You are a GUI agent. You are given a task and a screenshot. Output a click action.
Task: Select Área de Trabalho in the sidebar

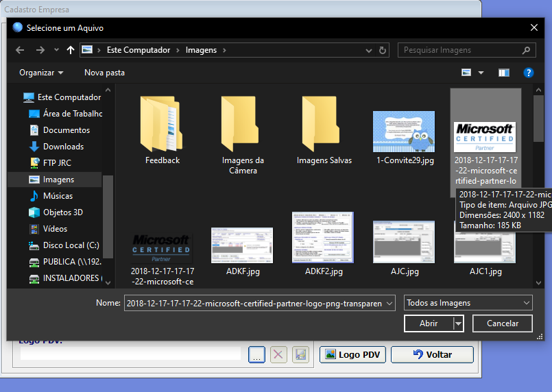coord(65,114)
